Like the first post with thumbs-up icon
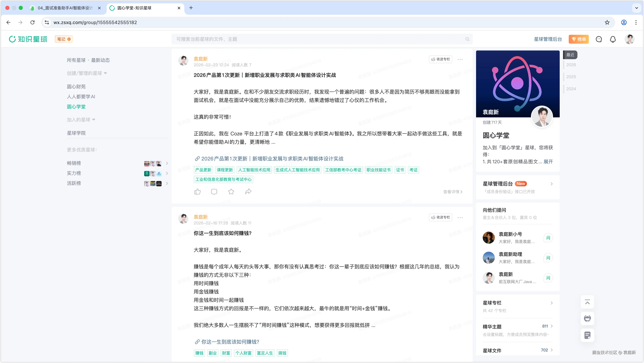 pyautogui.click(x=197, y=192)
